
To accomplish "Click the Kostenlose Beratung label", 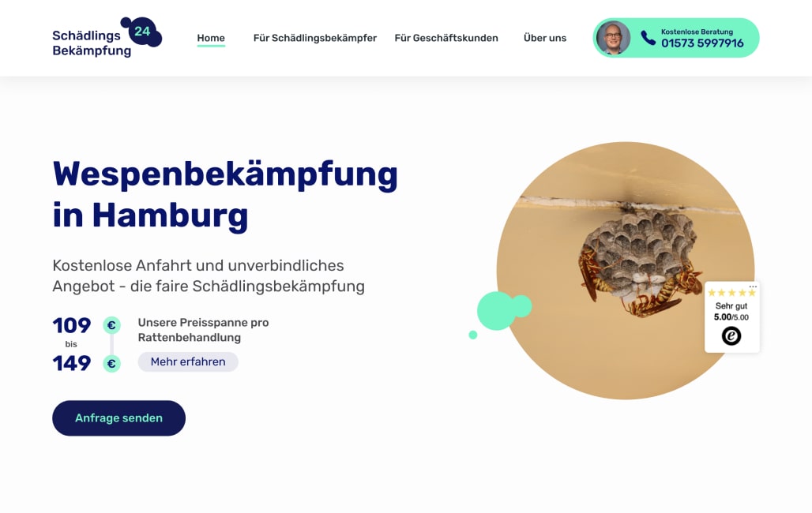I will click(x=697, y=32).
